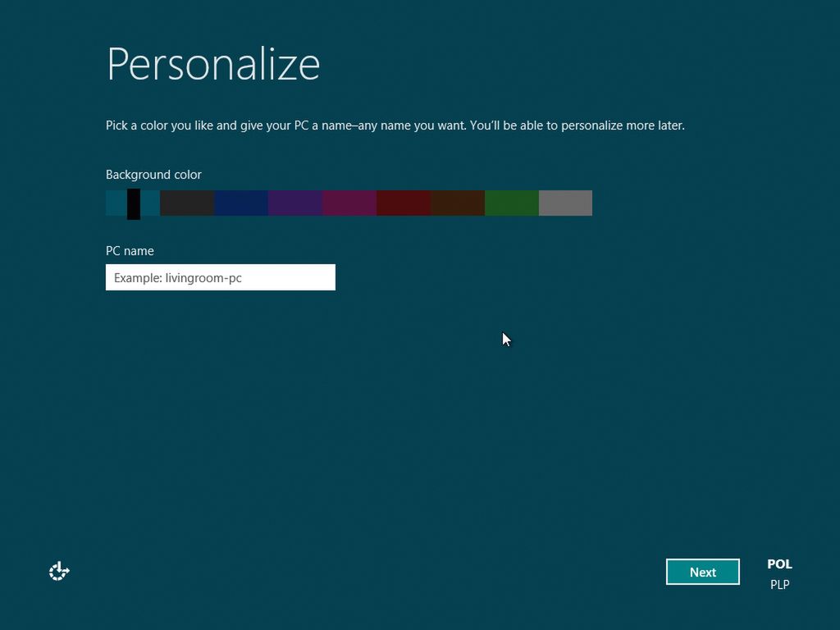Open the Ease of Access icon
840x630 pixels.
59,571
